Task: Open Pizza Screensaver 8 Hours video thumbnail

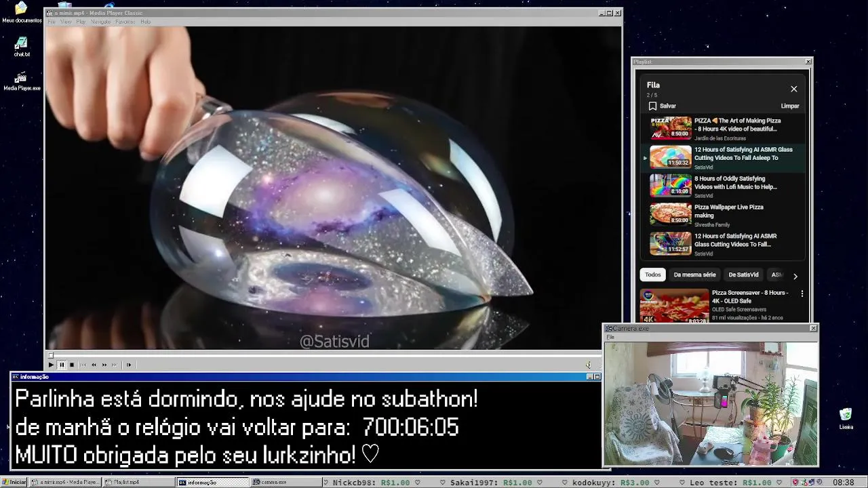Action: (674, 306)
